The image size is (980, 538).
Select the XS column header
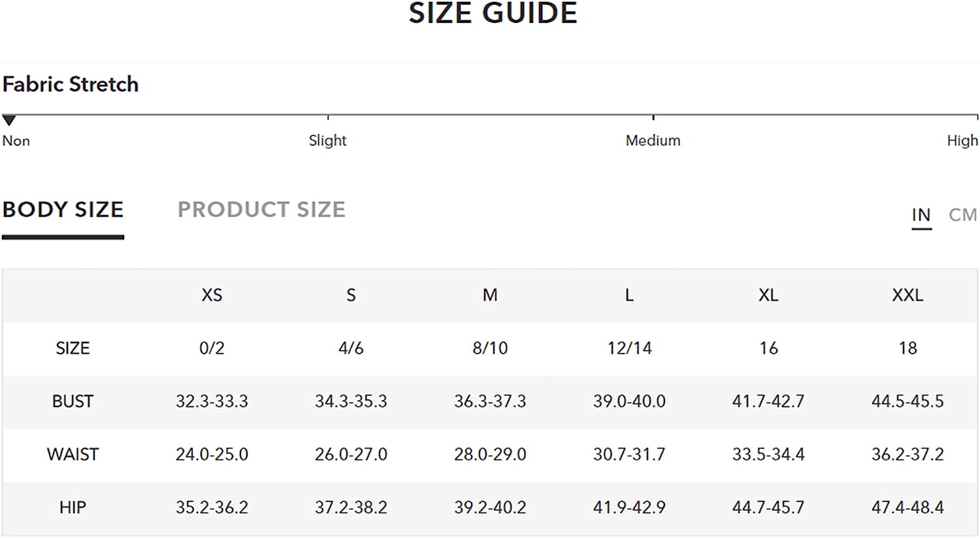click(x=212, y=295)
